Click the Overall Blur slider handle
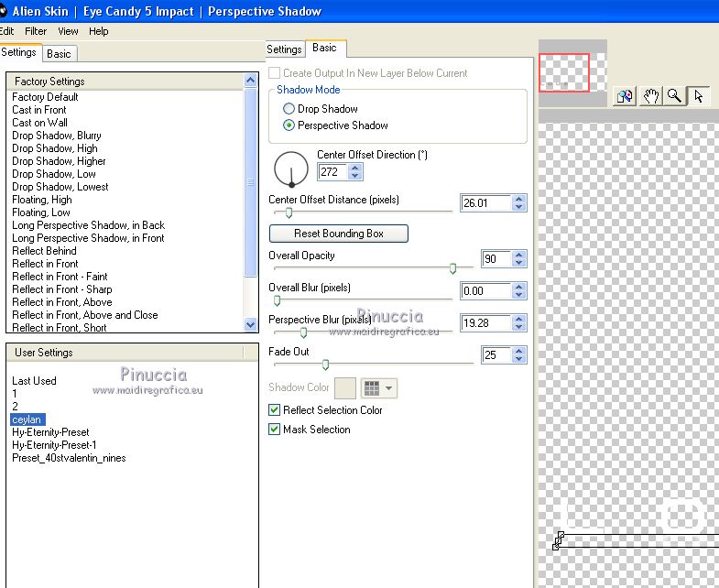Image resolution: width=719 pixels, height=588 pixels. [x=277, y=300]
